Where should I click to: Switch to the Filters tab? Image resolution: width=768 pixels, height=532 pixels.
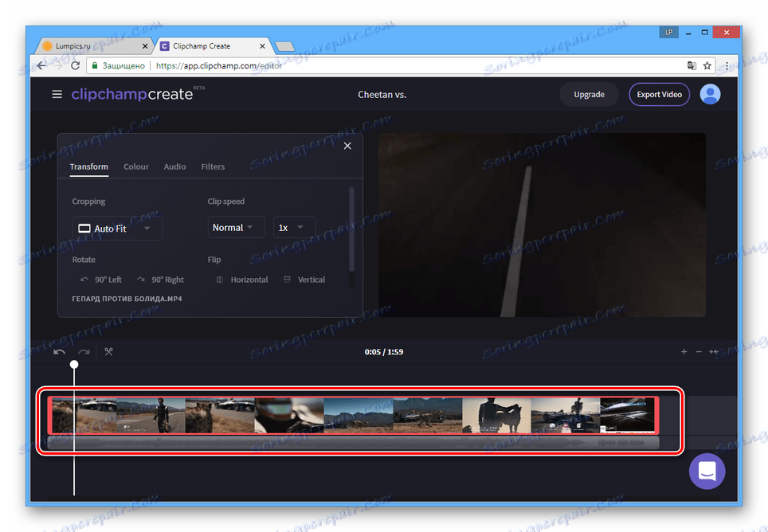[213, 167]
